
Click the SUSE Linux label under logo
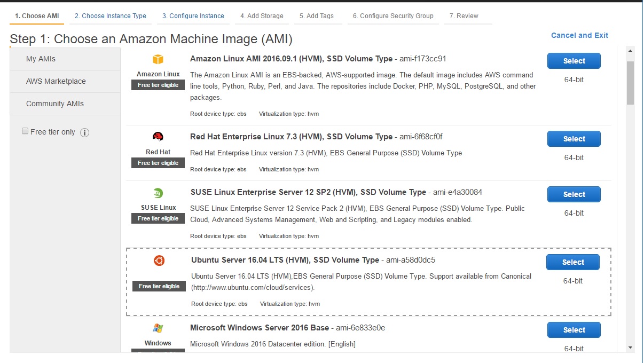[158, 208]
